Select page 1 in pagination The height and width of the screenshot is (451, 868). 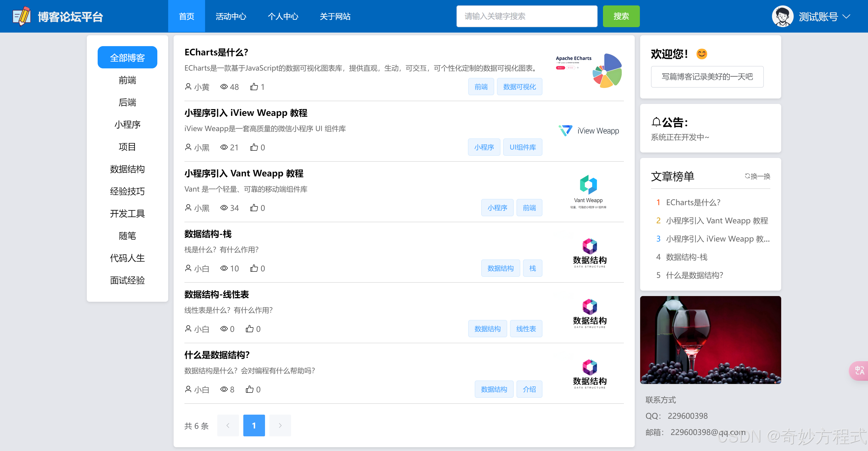[254, 425]
